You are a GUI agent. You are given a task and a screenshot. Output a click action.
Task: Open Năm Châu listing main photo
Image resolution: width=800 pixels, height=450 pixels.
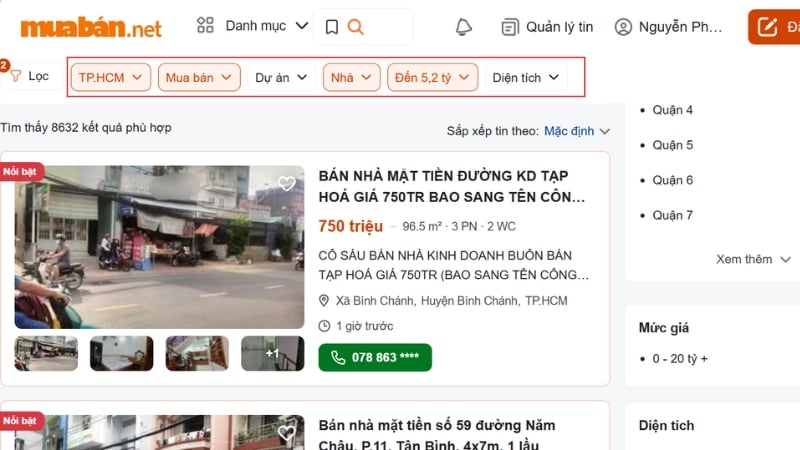[x=159, y=433]
